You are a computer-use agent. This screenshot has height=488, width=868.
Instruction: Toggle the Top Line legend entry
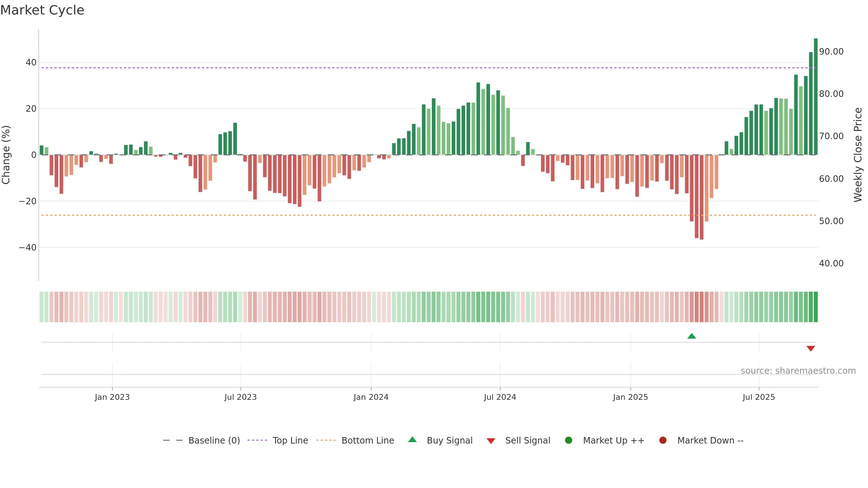(x=278, y=440)
